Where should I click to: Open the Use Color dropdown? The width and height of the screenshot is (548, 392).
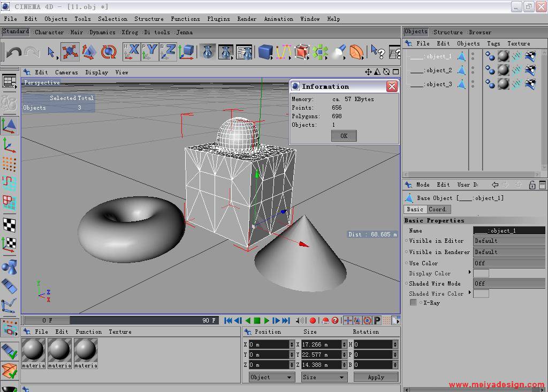[509, 263]
